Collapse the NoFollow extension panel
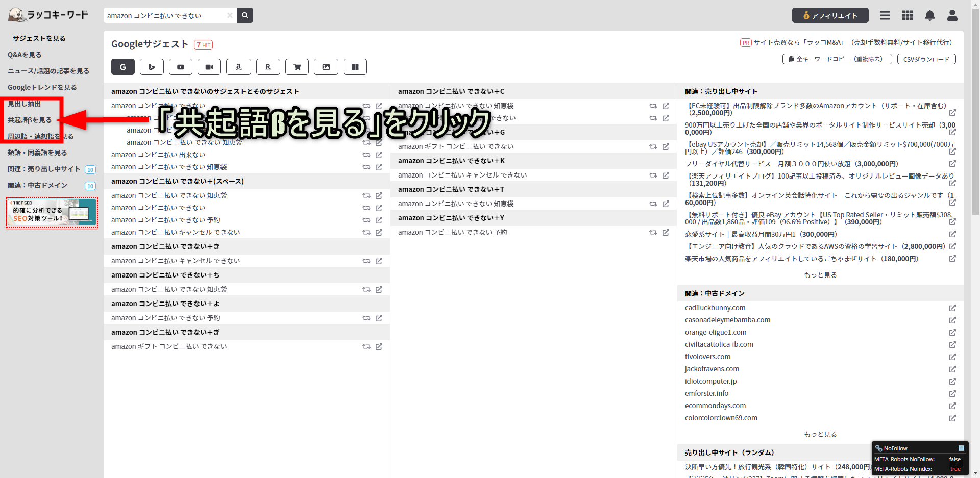This screenshot has width=980, height=478. [961, 448]
